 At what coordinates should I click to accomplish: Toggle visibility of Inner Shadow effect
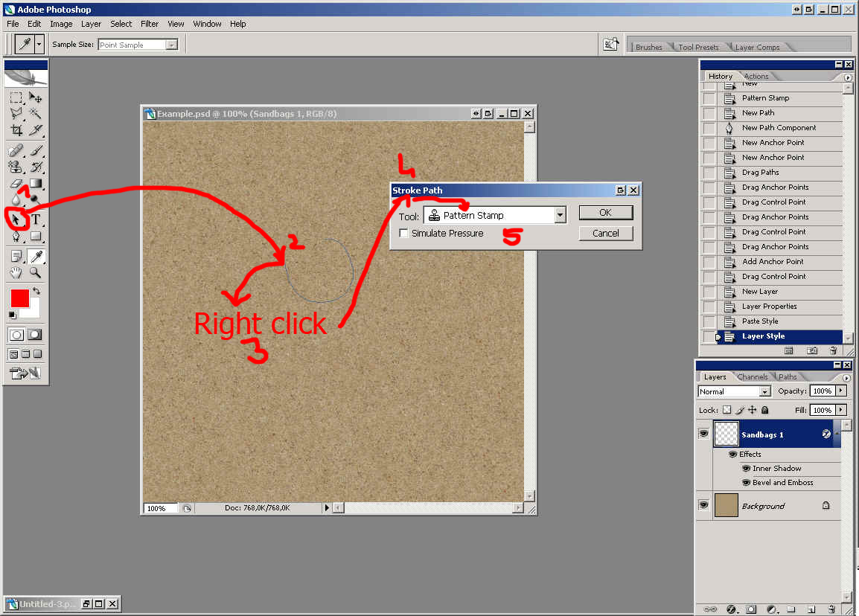click(x=746, y=469)
